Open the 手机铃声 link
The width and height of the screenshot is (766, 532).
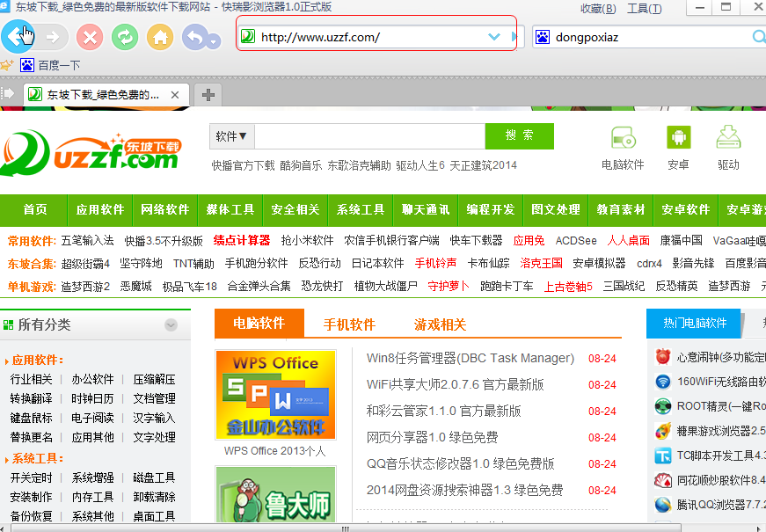[435, 263]
